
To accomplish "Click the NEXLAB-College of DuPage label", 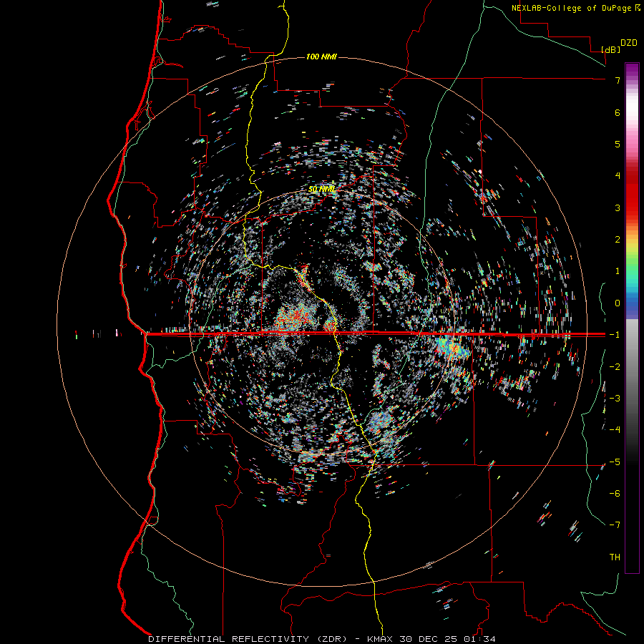I will [x=571, y=8].
